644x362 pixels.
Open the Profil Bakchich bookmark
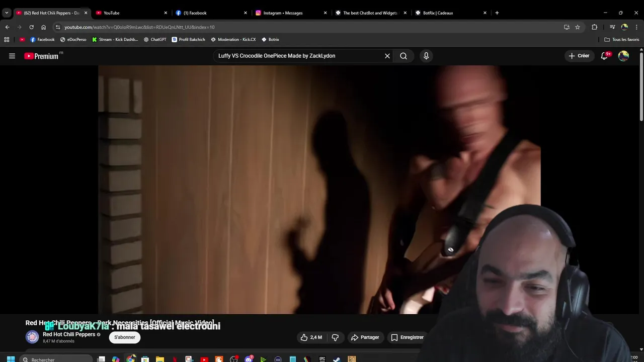(x=188, y=39)
